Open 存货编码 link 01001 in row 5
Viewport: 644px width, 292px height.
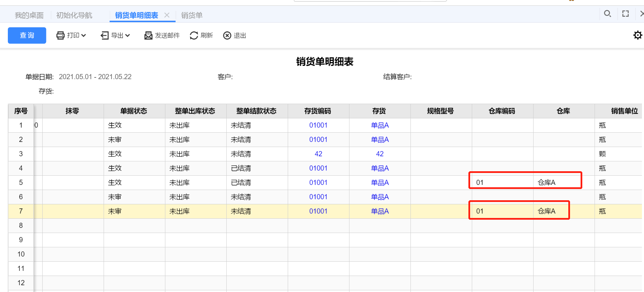click(318, 182)
